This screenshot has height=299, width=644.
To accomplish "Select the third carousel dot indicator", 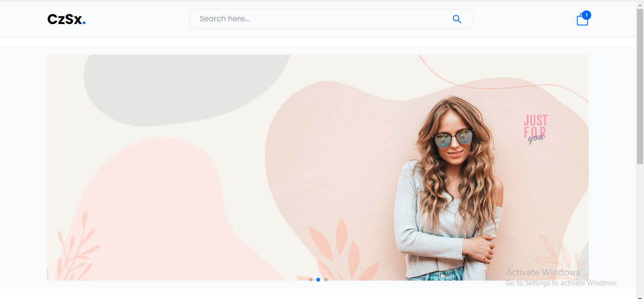I will click(x=326, y=280).
